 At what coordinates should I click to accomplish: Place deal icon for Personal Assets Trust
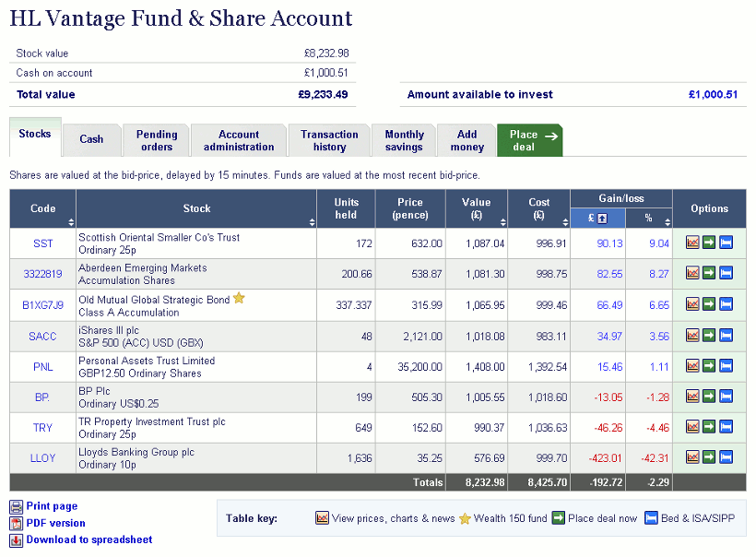point(709,365)
